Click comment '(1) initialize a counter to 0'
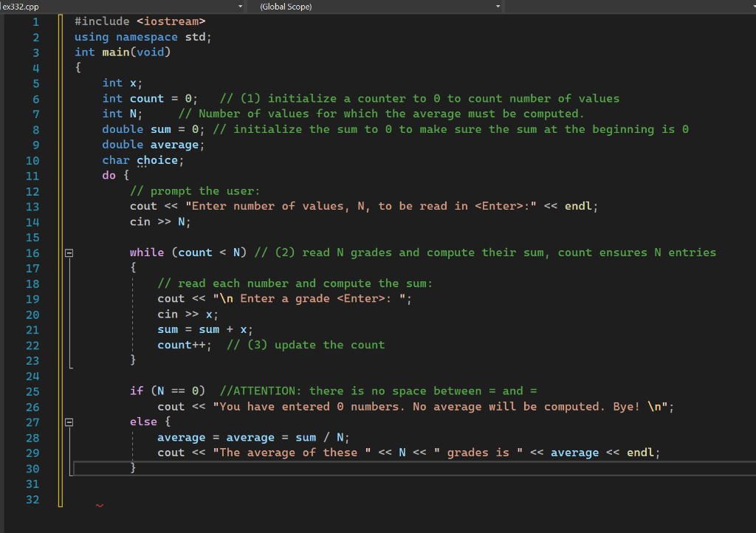756x533 pixels. [340, 98]
